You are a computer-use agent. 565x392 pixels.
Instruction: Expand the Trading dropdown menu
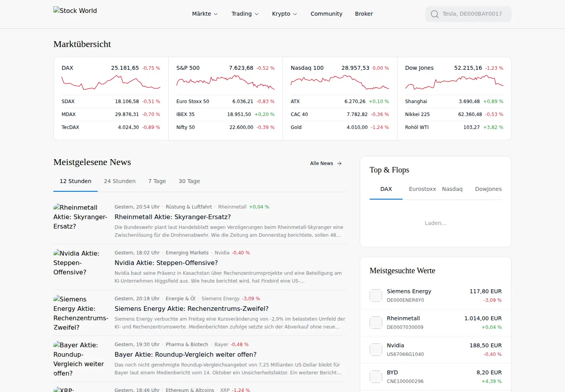(245, 14)
